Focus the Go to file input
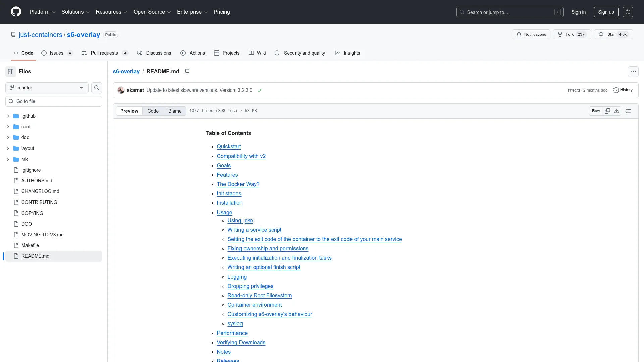Image resolution: width=644 pixels, height=362 pixels. (54, 101)
